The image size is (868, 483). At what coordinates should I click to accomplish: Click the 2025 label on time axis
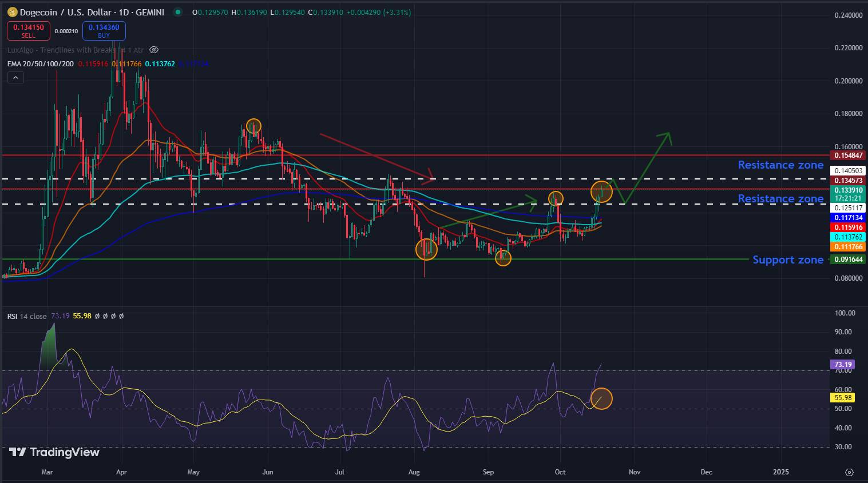pos(780,472)
